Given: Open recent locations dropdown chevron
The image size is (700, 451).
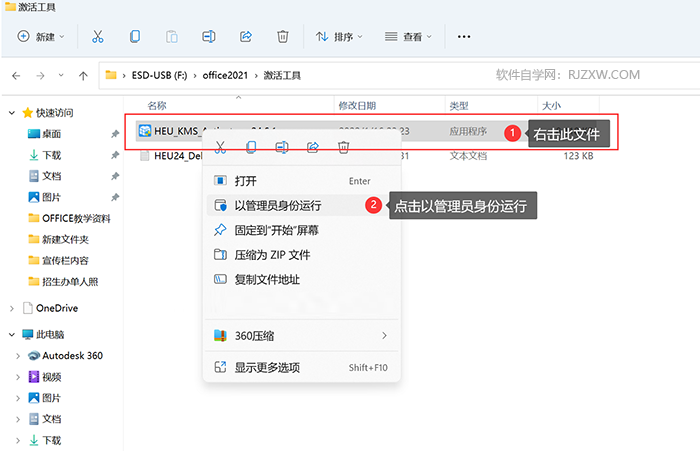Looking at the screenshot, I should point(61,75).
